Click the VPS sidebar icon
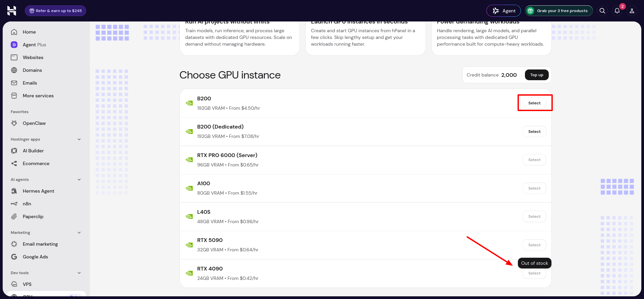 pos(14,284)
